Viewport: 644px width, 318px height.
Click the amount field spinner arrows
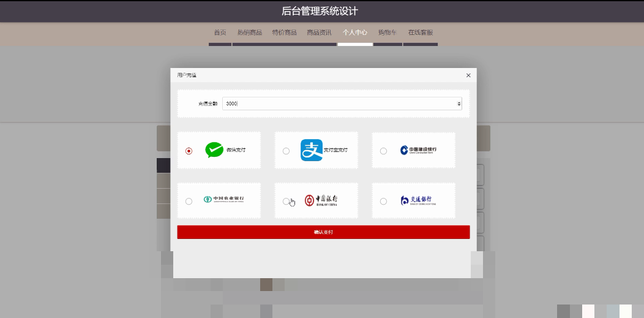coord(459,104)
